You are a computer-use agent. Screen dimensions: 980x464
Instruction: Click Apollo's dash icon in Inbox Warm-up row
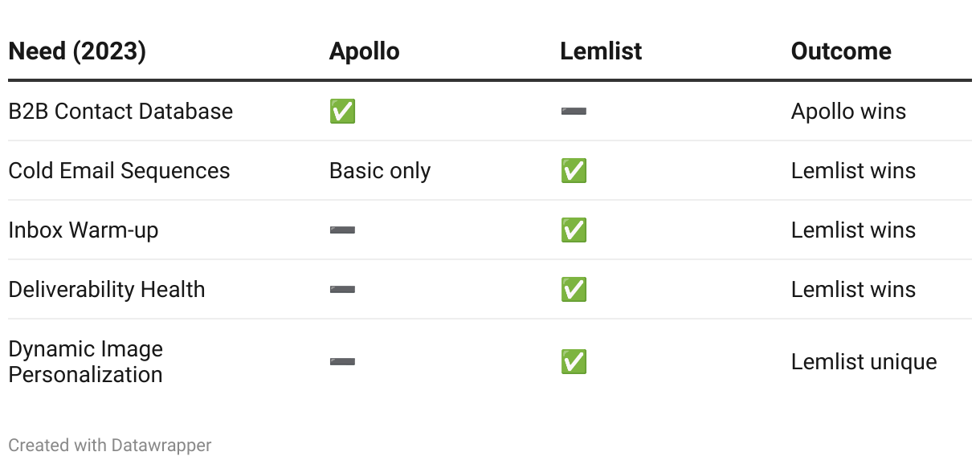(342, 230)
